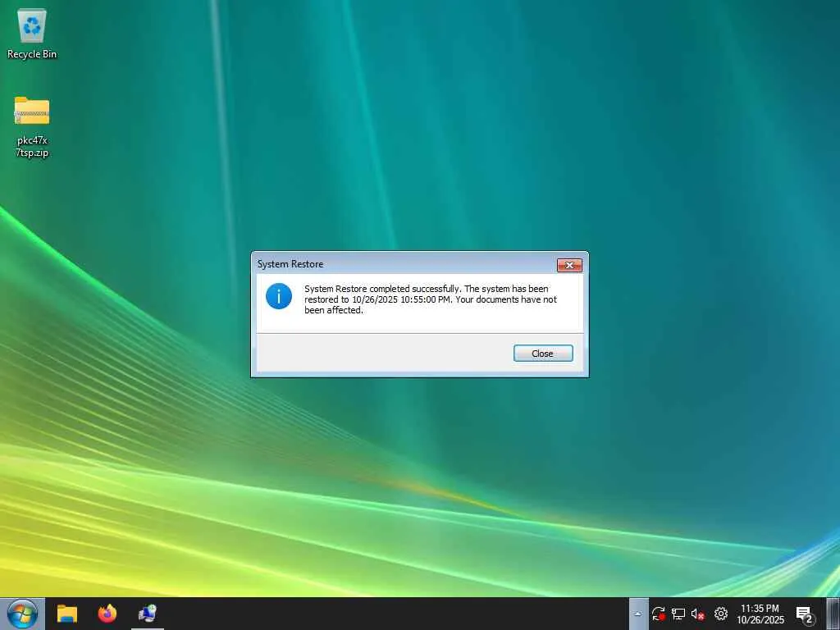Select the Recycle Bin desktop icon
This screenshot has width=840, height=630.
[32, 33]
